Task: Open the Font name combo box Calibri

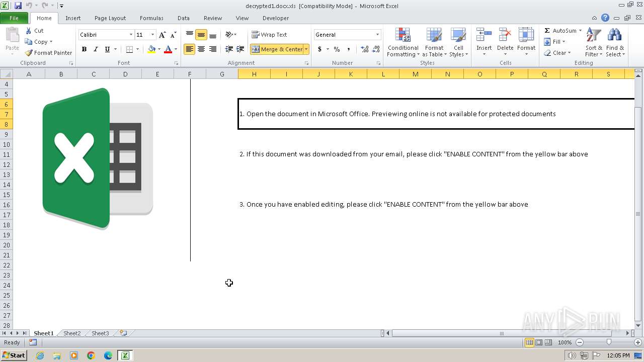Action: 106,35
